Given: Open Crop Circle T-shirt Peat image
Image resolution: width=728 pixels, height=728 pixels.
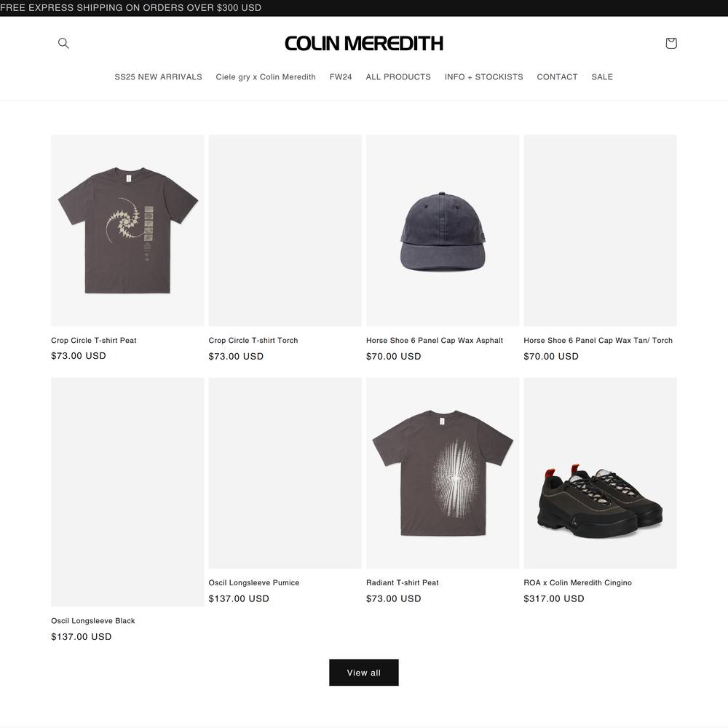Looking at the screenshot, I should (127, 230).
